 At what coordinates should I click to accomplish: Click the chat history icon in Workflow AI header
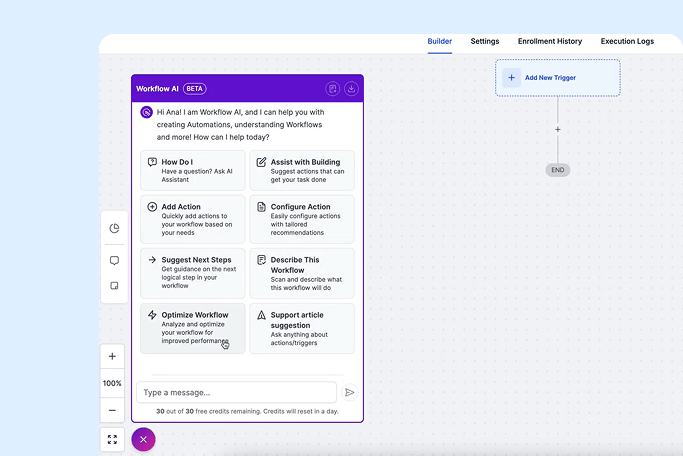click(332, 89)
